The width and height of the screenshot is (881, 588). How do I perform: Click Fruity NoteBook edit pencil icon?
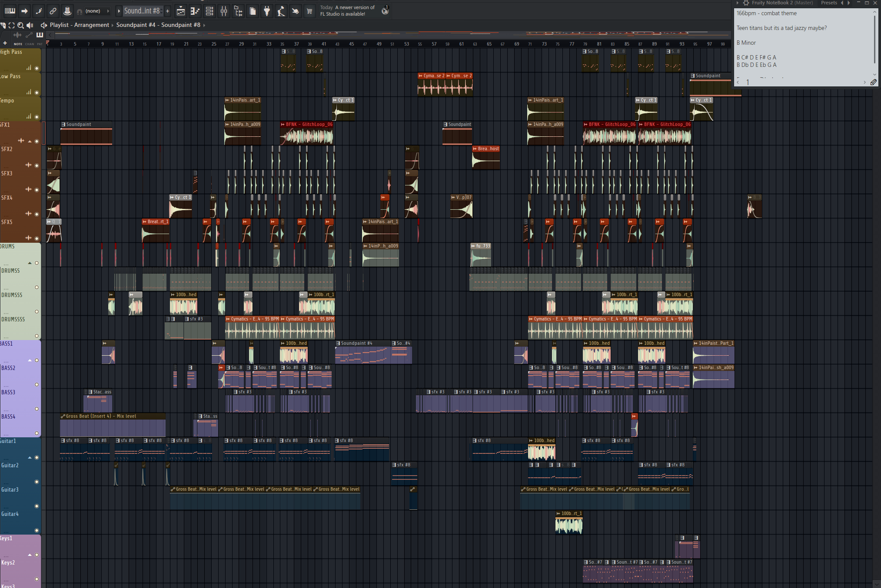[873, 82]
